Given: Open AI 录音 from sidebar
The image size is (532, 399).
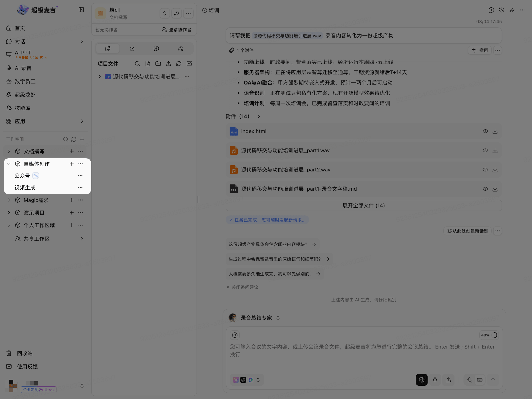Looking at the screenshot, I should click(x=23, y=68).
